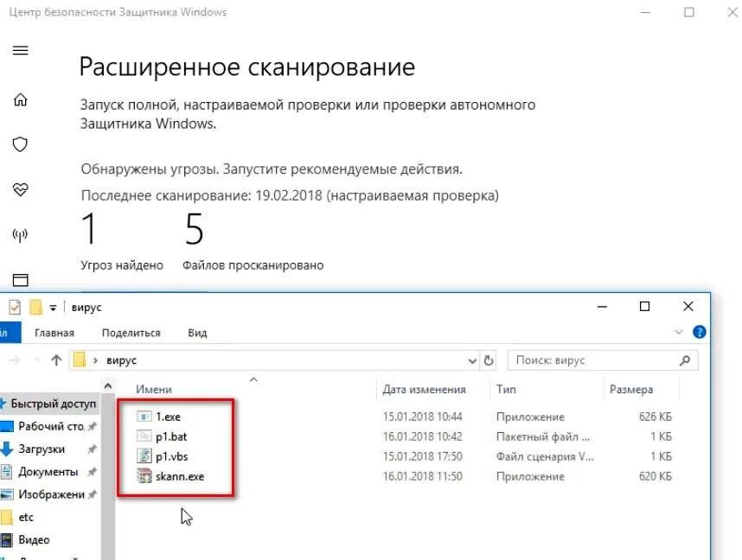Click the new folder icon in Explorer title bar

pyautogui.click(x=36, y=307)
